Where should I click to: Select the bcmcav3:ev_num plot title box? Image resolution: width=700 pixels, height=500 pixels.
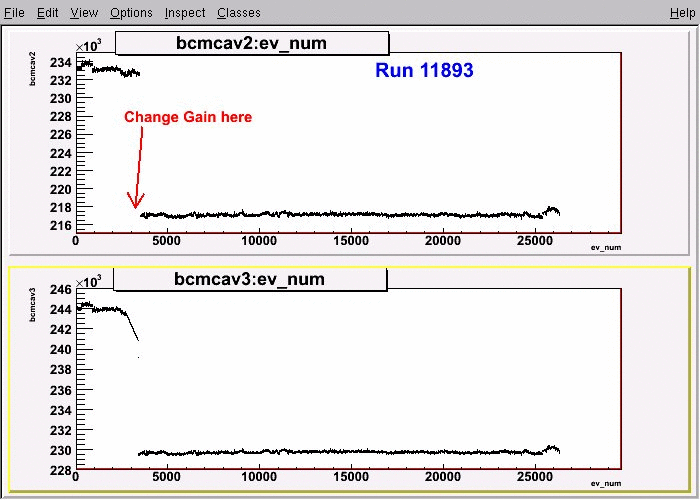pos(250,279)
